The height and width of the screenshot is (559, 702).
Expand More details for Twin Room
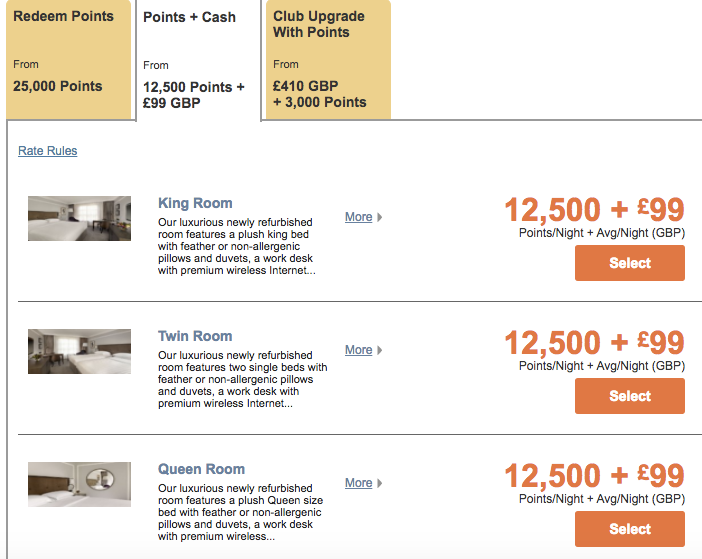(x=358, y=350)
